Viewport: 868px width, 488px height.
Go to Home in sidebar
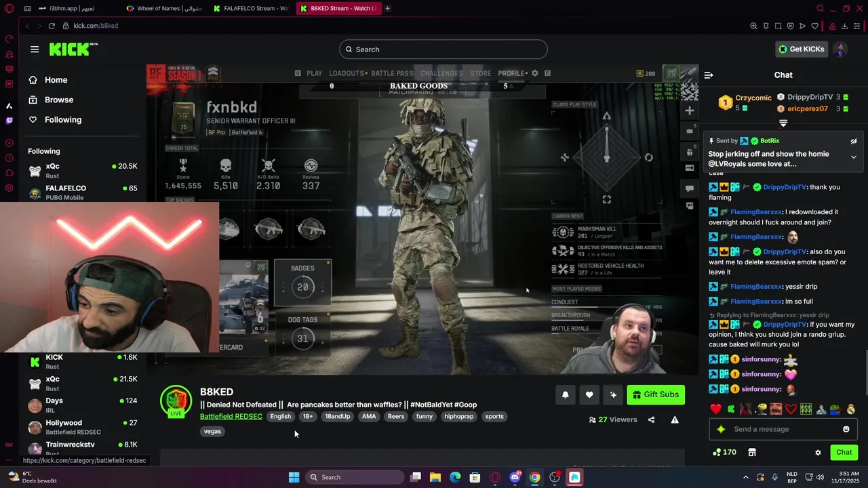pyautogui.click(x=47, y=80)
